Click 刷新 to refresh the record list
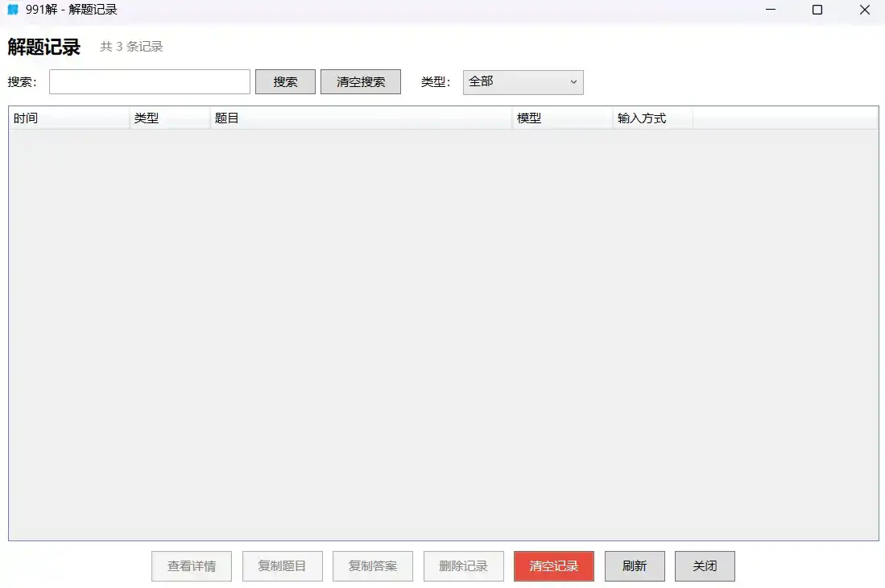Image resolution: width=885 pixels, height=588 pixels. click(x=634, y=565)
